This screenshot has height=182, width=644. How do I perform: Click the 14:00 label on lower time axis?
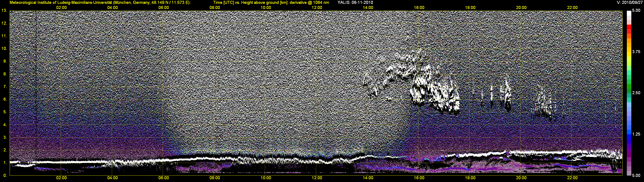click(x=368, y=178)
